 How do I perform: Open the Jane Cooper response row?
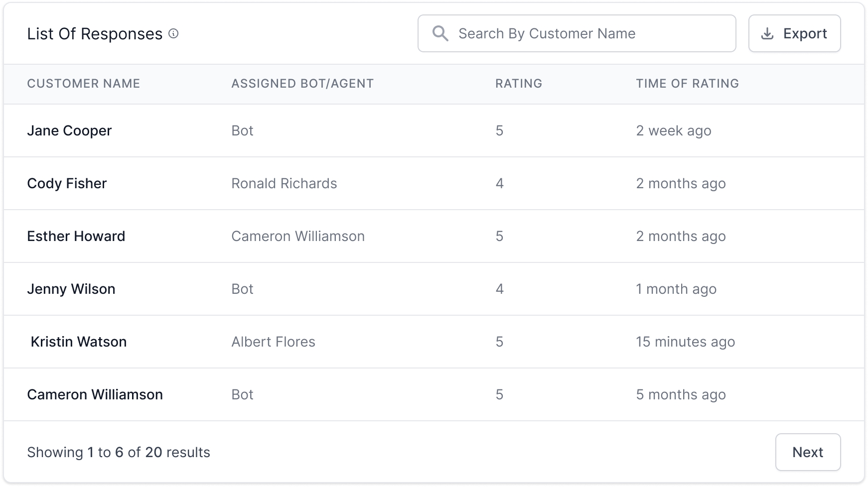(x=69, y=130)
